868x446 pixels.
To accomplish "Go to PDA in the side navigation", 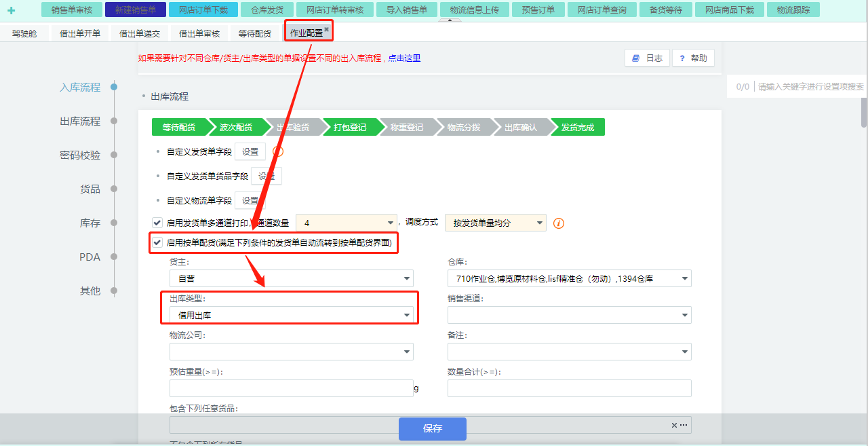I will pyautogui.click(x=90, y=257).
